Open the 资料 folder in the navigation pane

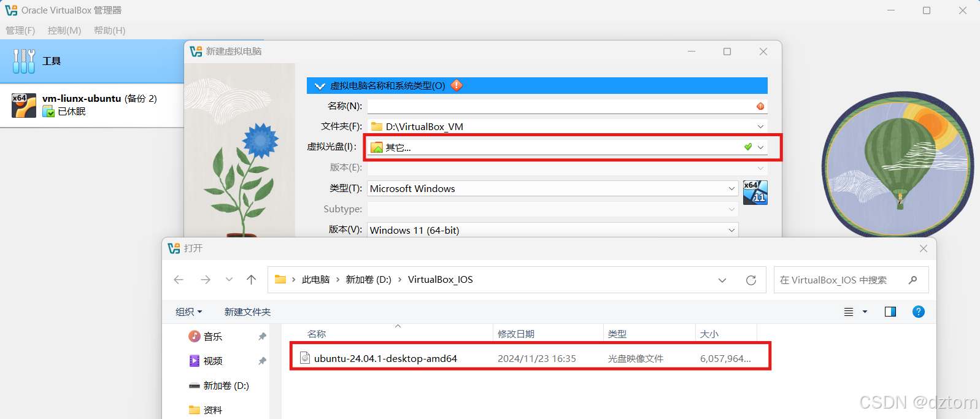click(x=213, y=410)
